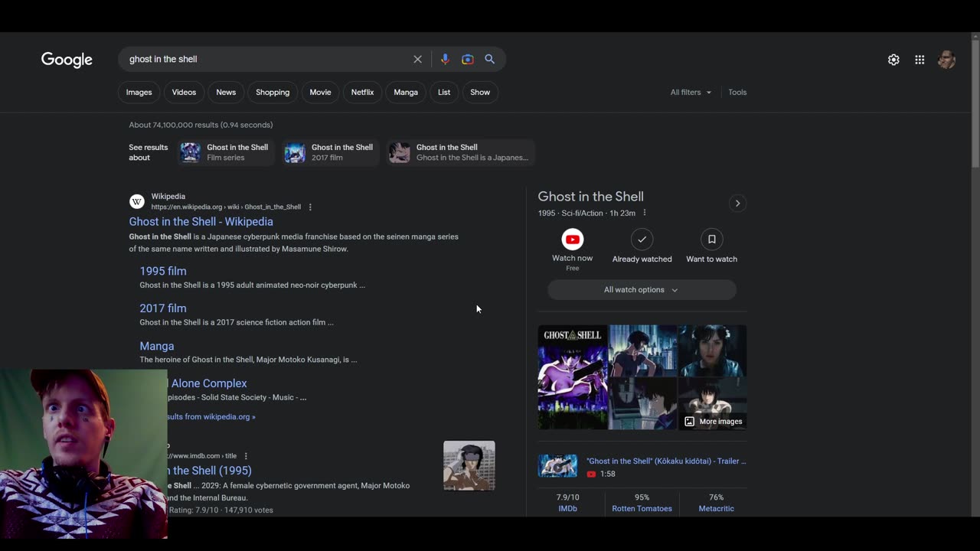
Task: Filter results by Images
Action: (139, 93)
